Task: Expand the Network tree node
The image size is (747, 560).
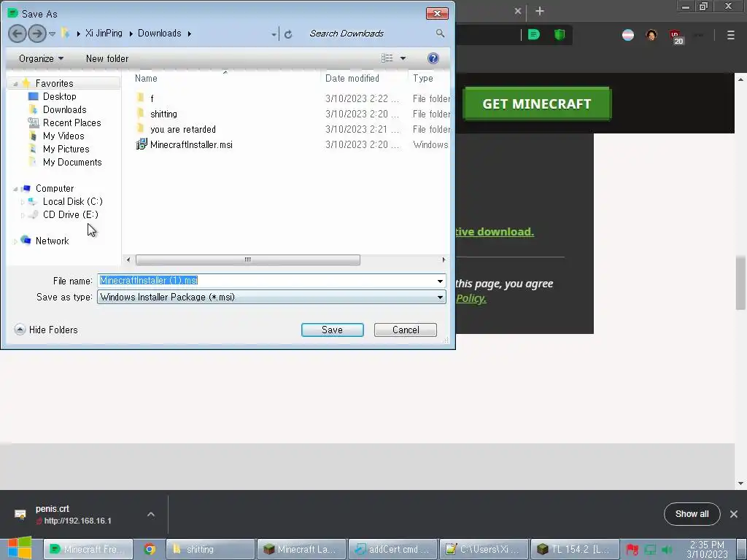Action: (x=15, y=241)
